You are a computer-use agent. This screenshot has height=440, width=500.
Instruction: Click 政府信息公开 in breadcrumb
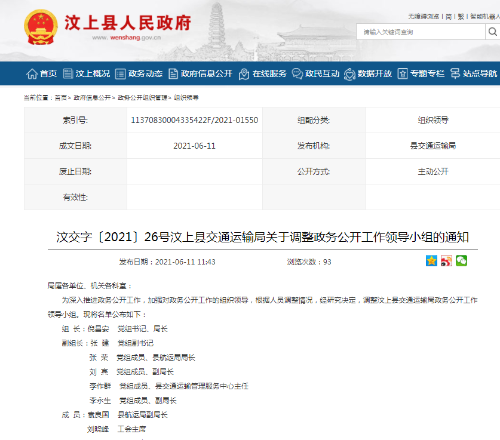click(92, 98)
